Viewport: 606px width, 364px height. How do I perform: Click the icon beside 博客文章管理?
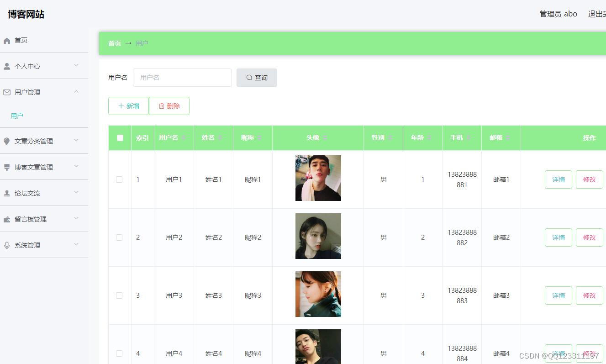[7, 167]
